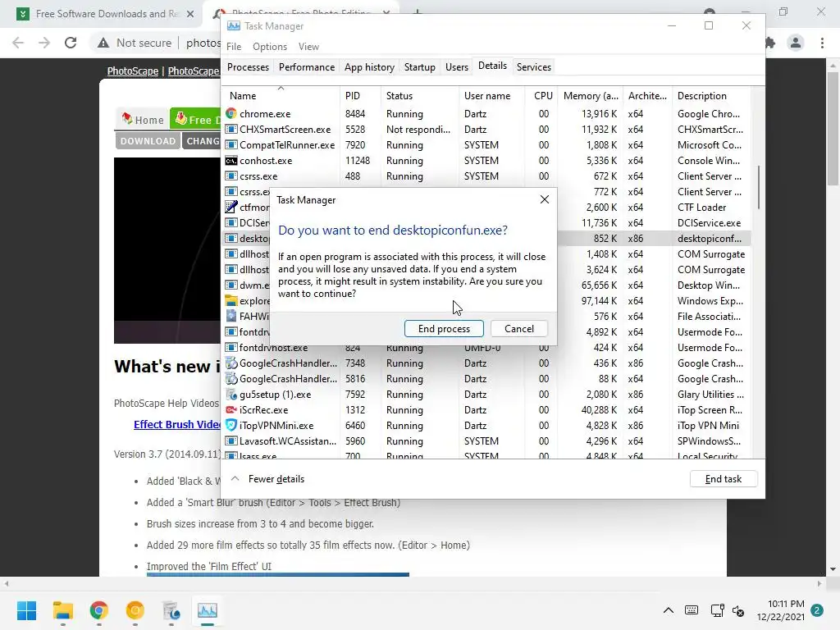This screenshot has width=840, height=630.
Task: Open Task Manager taskbar icon
Action: [208, 610]
